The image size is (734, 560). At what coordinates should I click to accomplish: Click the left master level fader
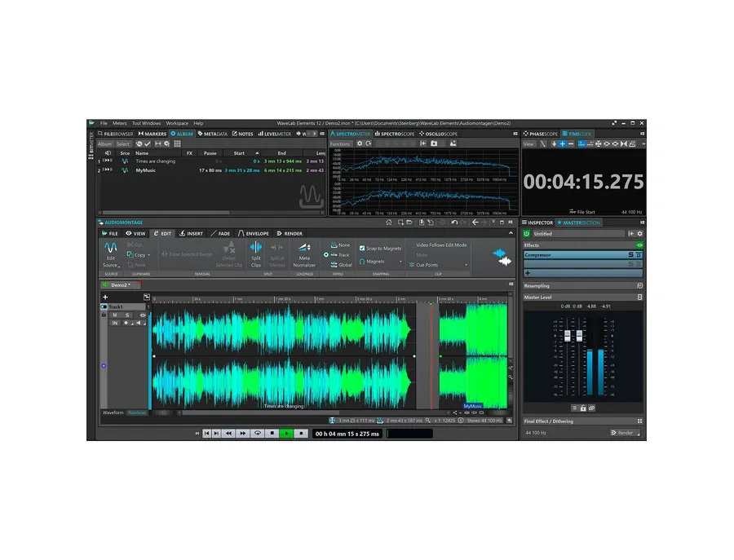[568, 336]
